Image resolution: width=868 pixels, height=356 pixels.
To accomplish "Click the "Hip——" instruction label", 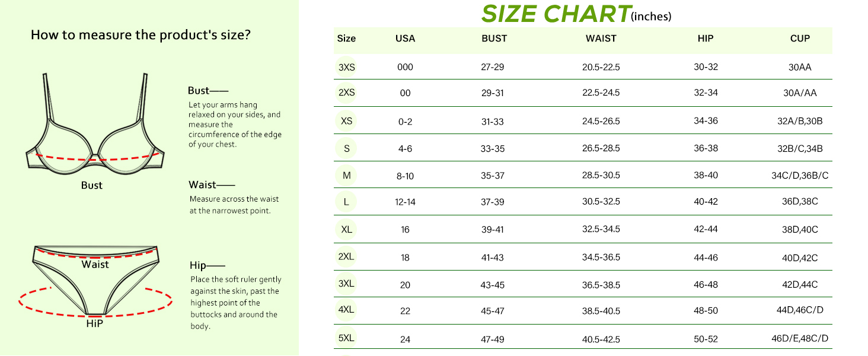I will (208, 265).
